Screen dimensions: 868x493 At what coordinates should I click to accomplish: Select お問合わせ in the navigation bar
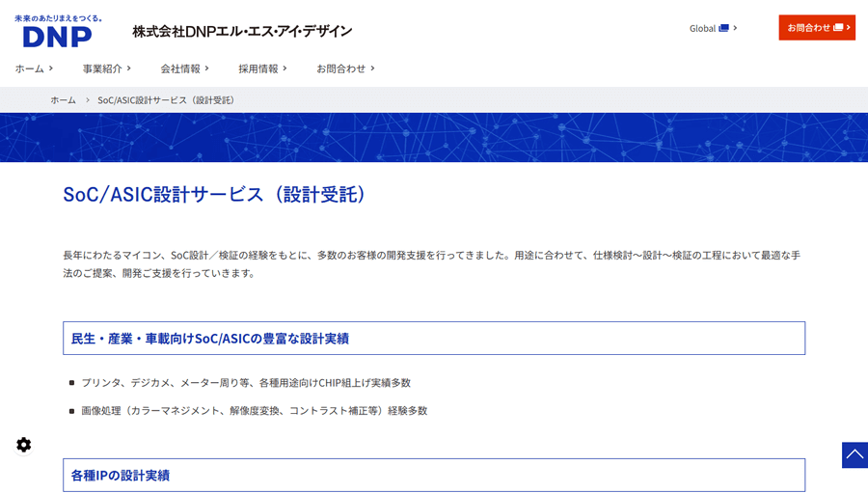(x=341, y=68)
